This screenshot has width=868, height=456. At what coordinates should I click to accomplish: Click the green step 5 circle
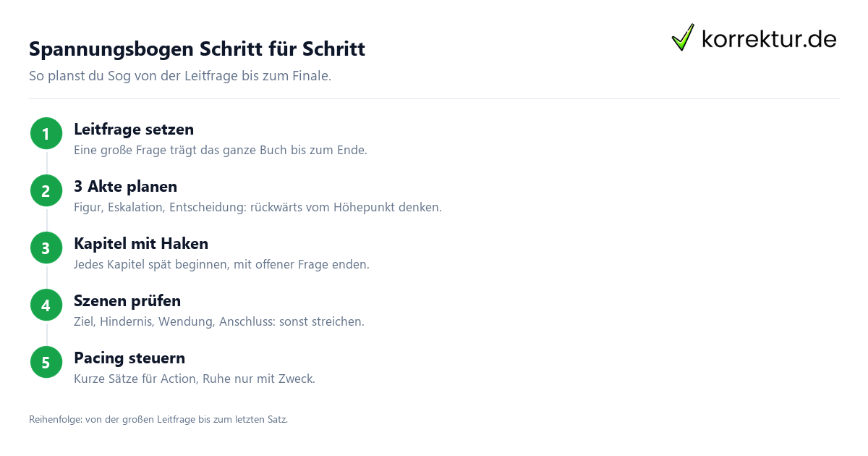point(46,363)
